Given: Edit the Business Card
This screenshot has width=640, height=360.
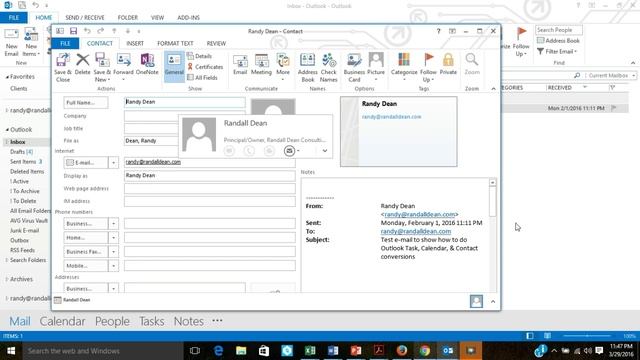Looking at the screenshot, I should [x=354, y=67].
